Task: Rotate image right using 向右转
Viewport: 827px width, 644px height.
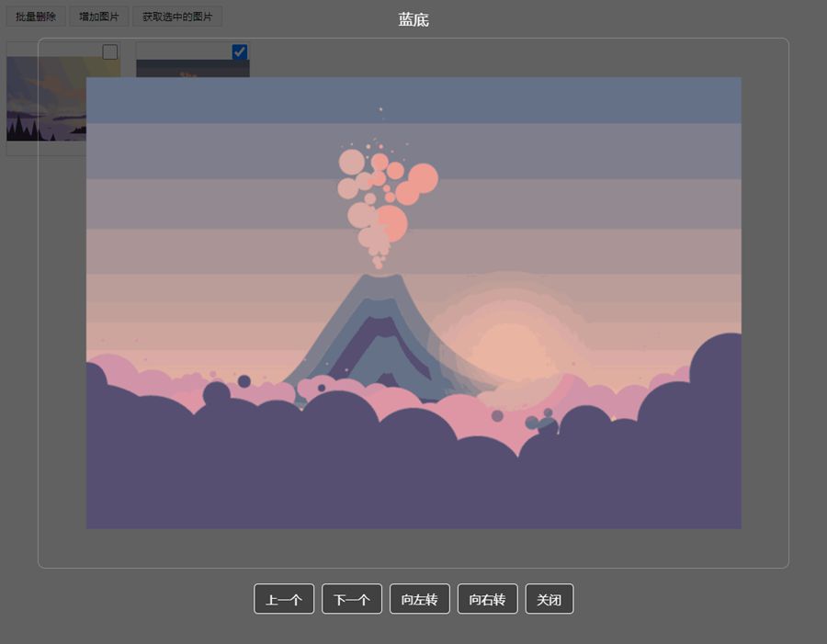Action: pyautogui.click(x=488, y=599)
